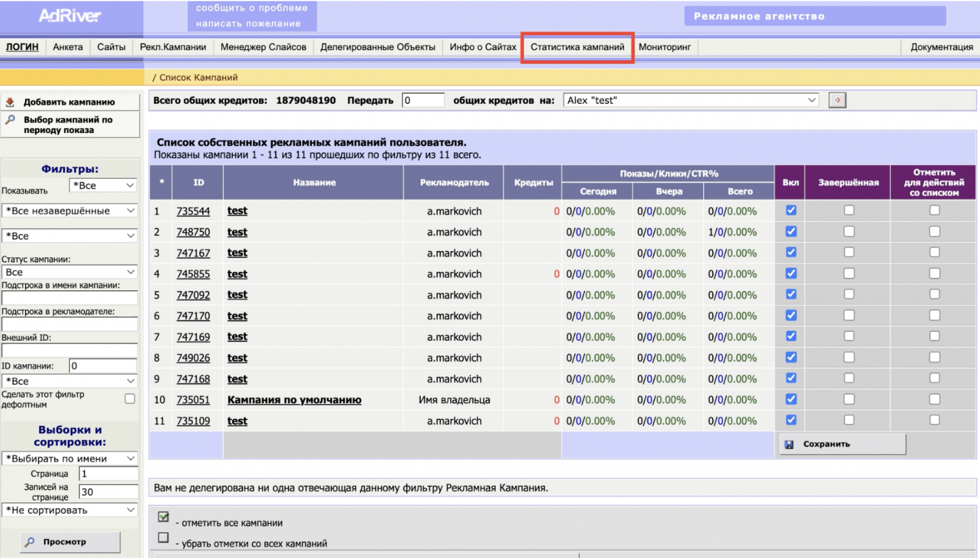Click campaign ID 749026 link

(x=193, y=358)
